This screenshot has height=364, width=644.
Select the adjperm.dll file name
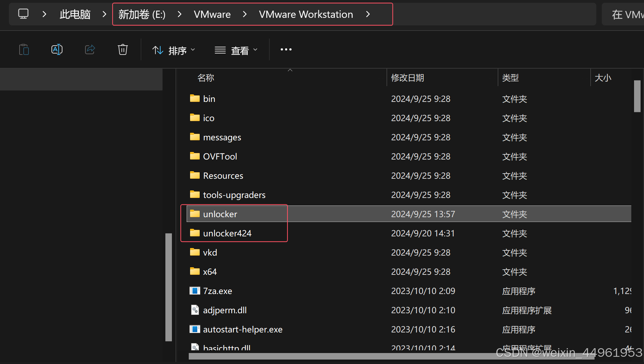click(x=225, y=310)
